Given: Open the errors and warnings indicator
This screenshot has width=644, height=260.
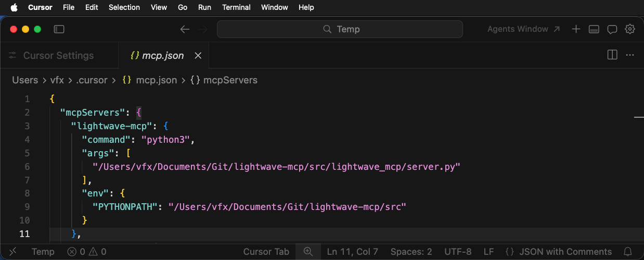Looking at the screenshot, I should tap(87, 252).
